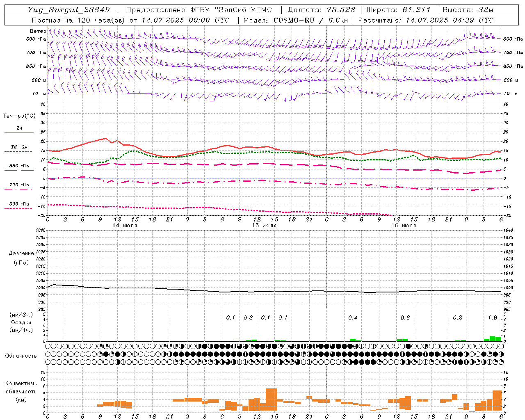Click the 0.2 precipitation value
Viewport: 525px width, 420px height.
point(457,318)
